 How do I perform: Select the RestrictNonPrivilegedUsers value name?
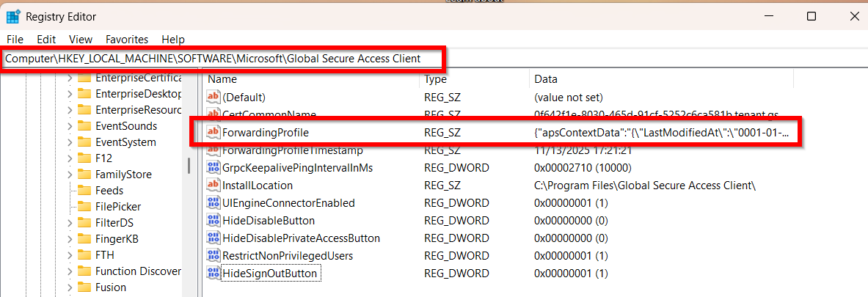pos(288,255)
